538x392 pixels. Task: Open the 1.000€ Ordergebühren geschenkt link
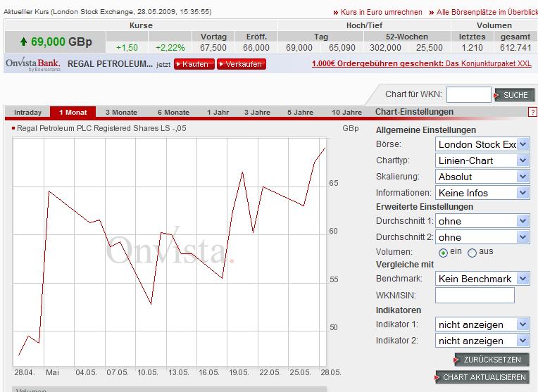tap(422, 64)
